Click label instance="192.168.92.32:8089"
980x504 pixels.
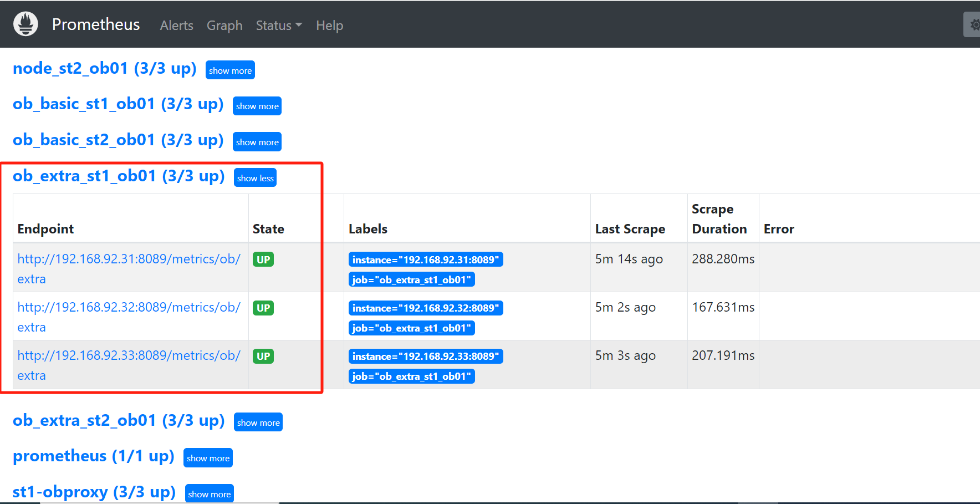pos(426,308)
